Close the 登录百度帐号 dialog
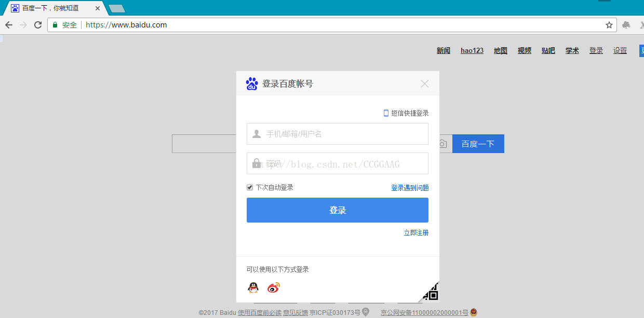This screenshot has width=644, height=318. coord(425,84)
